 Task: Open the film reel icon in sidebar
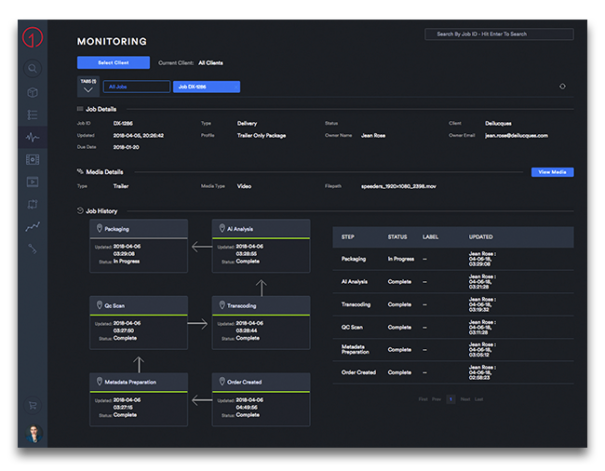(x=32, y=160)
